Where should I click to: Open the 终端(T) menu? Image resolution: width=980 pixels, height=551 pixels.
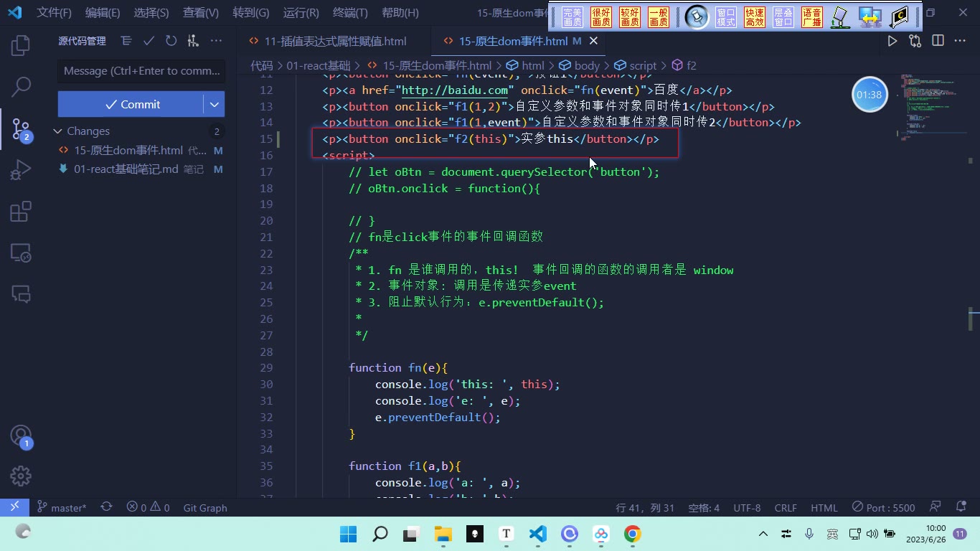(350, 13)
